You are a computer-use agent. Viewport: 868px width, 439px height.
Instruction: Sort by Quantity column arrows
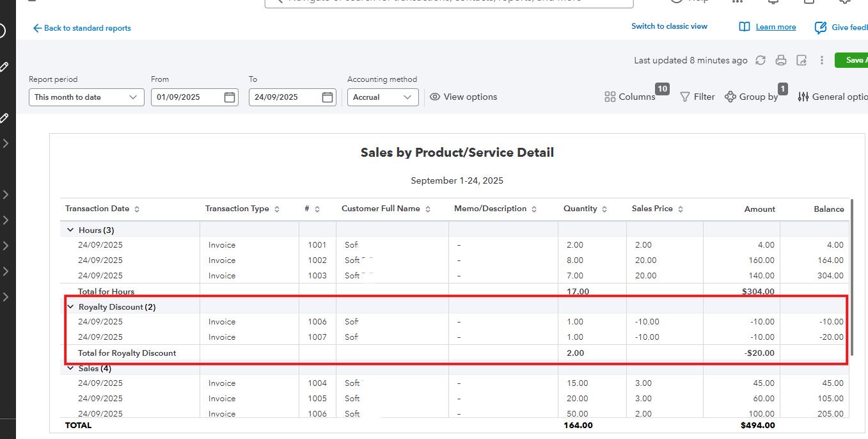click(x=604, y=209)
